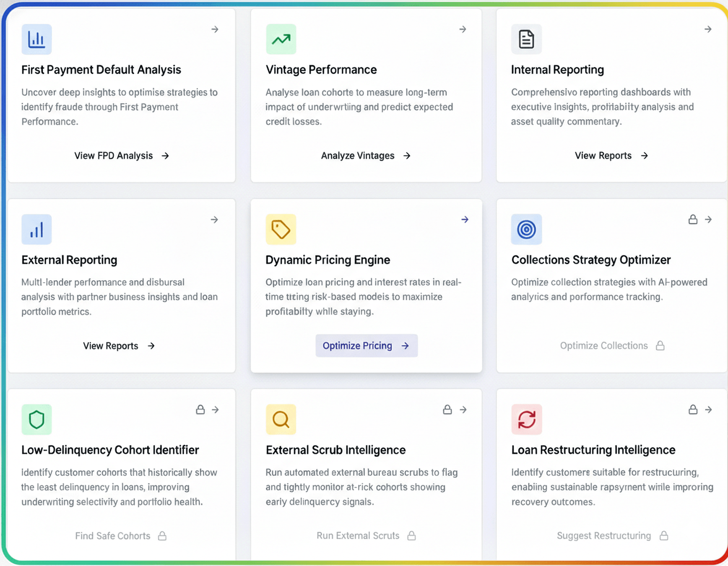Click the First Payment Default bar chart icon
This screenshot has width=728, height=566.
coord(36,40)
